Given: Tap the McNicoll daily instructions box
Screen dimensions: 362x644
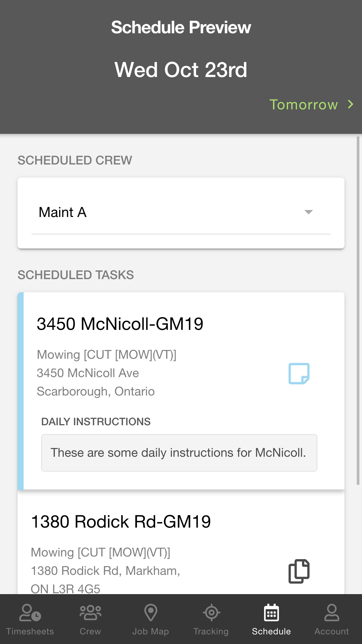Looking at the screenshot, I should 179,453.
